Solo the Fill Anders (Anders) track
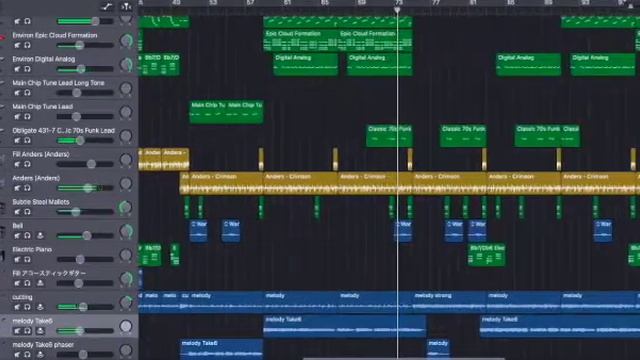640x360 pixels. point(27,164)
